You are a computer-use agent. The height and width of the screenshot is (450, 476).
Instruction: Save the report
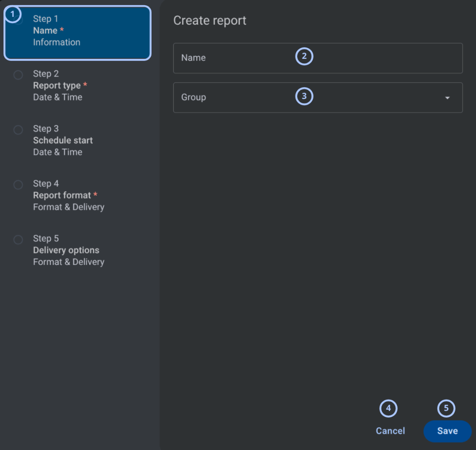coord(447,431)
